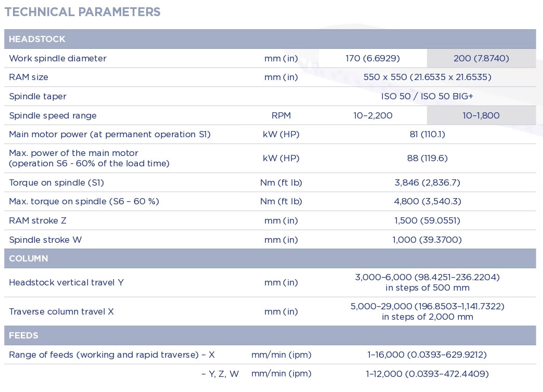Select the ISO 50 / ISO 50 BIG+ value
The image size is (543, 392).
pos(427,96)
